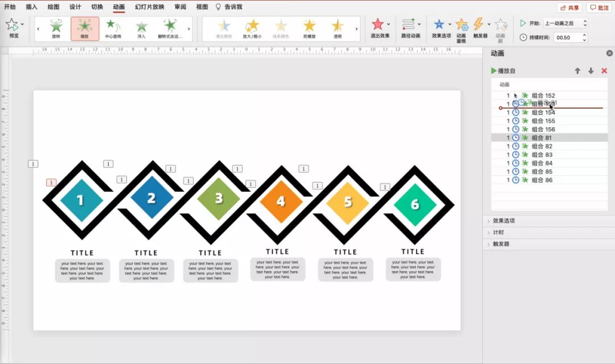
Task: Open the 幻灯片放映 slideshow tab
Action: click(149, 7)
